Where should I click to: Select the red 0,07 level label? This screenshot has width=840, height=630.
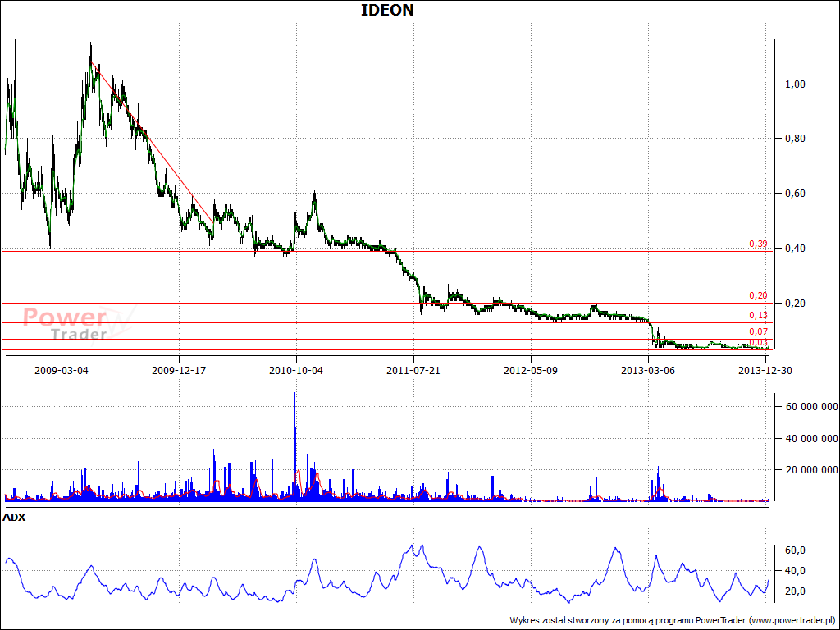coord(758,331)
